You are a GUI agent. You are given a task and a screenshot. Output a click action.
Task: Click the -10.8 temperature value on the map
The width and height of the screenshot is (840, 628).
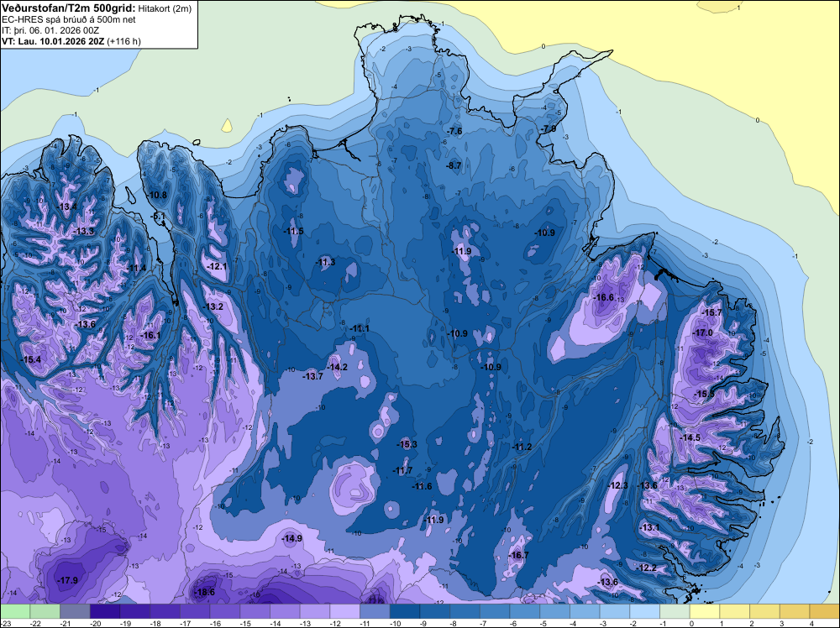(x=156, y=195)
